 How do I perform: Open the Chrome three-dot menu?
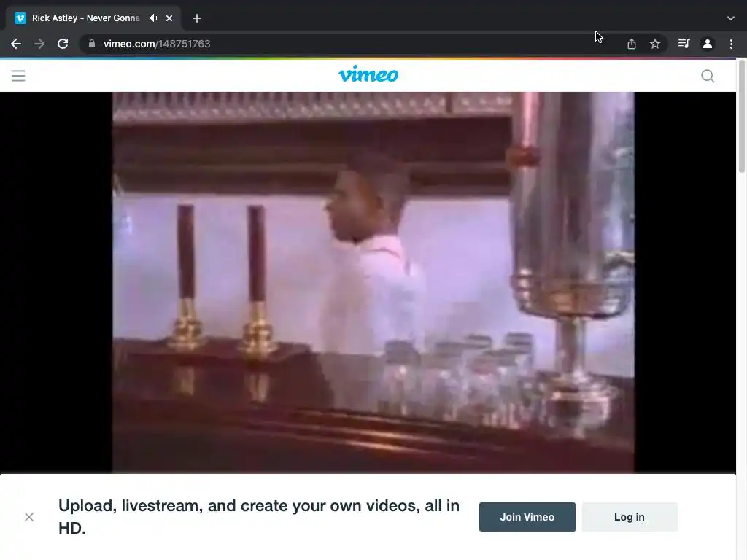tap(731, 44)
